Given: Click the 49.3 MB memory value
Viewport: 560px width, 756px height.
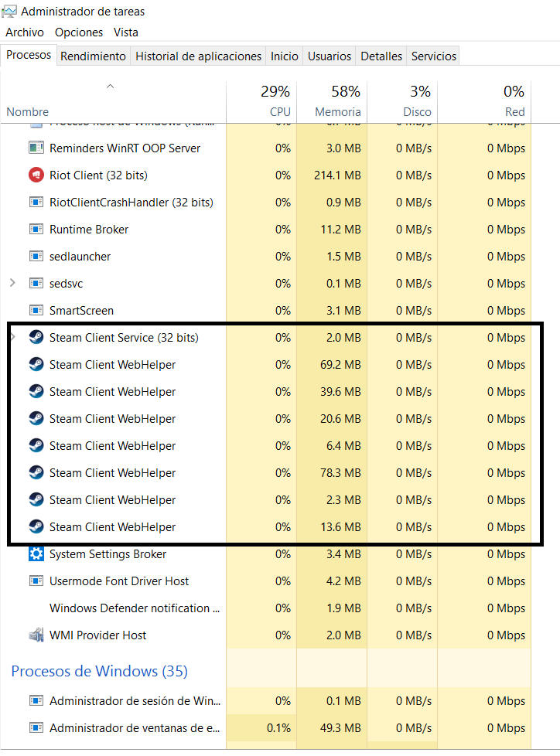Looking at the screenshot, I should point(340,727).
